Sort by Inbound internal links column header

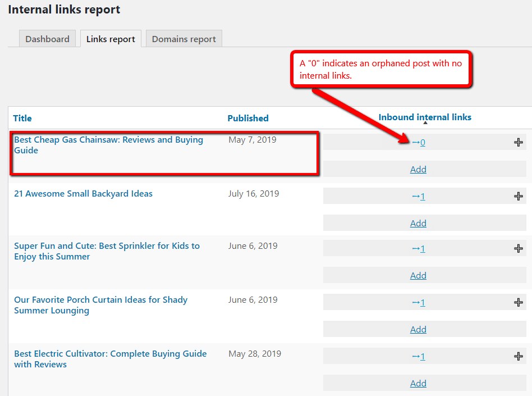[x=425, y=117]
